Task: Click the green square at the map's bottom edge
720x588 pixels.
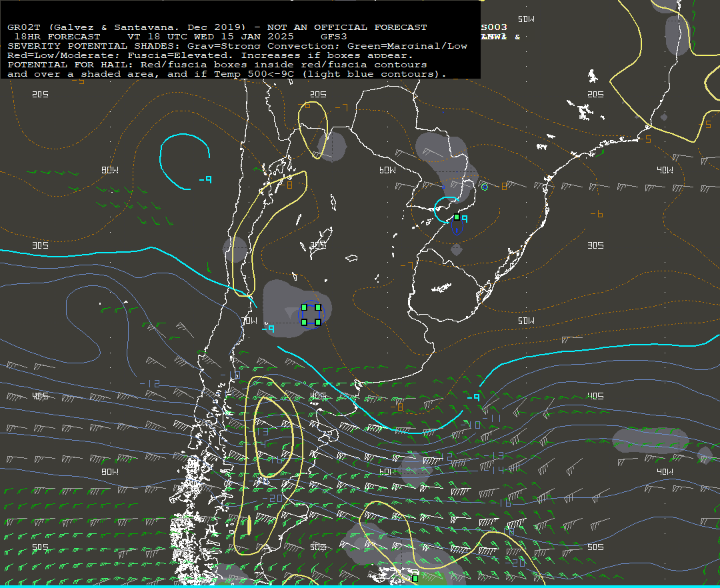Action: 415,579
